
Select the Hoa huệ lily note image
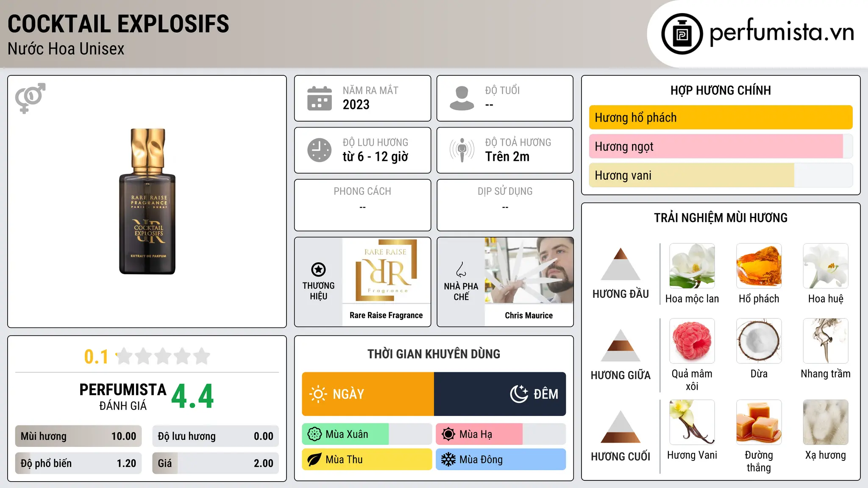(826, 266)
